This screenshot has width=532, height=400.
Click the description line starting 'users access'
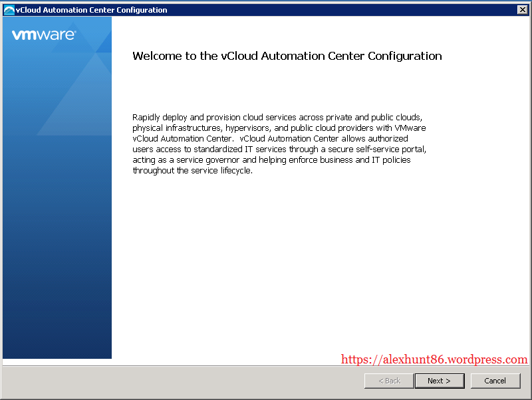tap(279, 150)
